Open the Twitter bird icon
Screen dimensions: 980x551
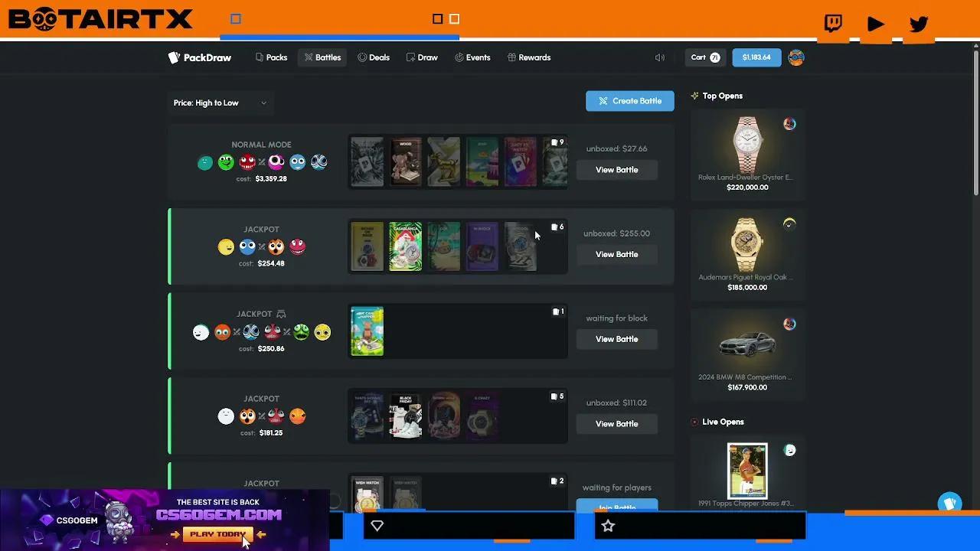(919, 24)
